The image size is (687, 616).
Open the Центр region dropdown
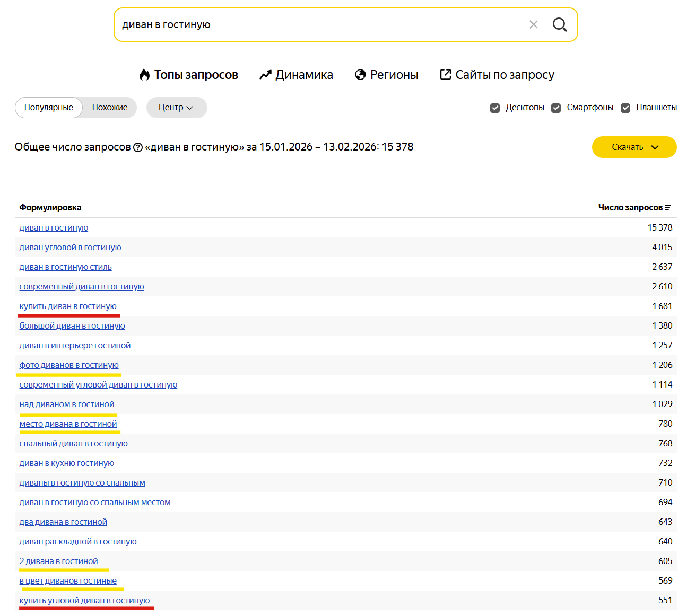click(177, 108)
